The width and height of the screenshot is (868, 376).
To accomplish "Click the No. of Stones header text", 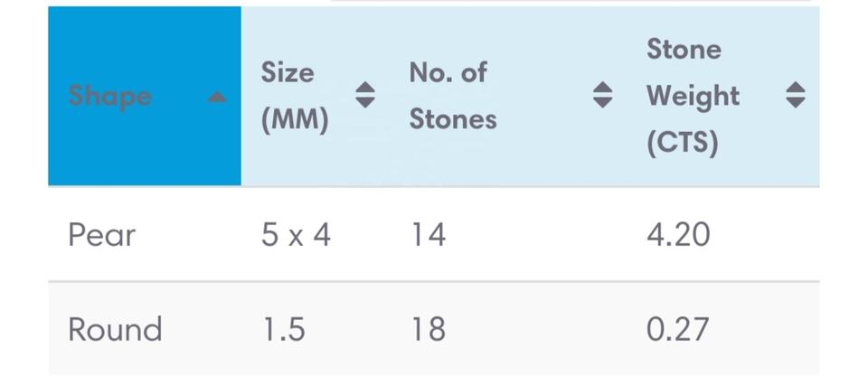I will pyautogui.click(x=452, y=96).
